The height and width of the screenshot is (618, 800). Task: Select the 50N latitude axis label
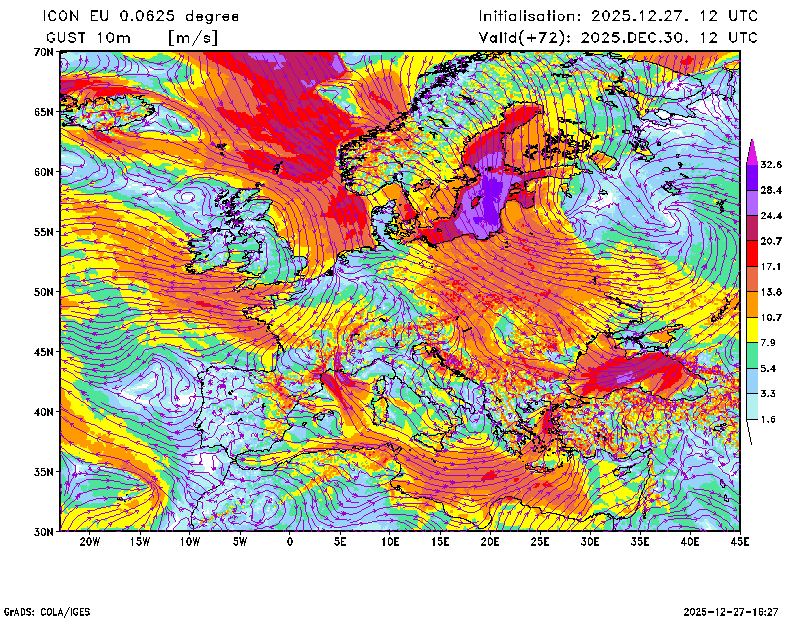42,292
